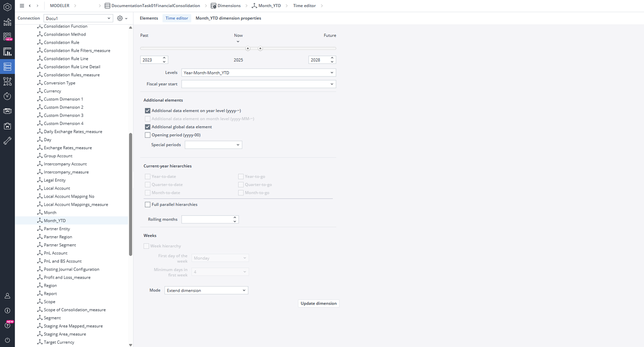Open the Levels dropdown
Screen dimensions: 644x347
click(x=258, y=72)
